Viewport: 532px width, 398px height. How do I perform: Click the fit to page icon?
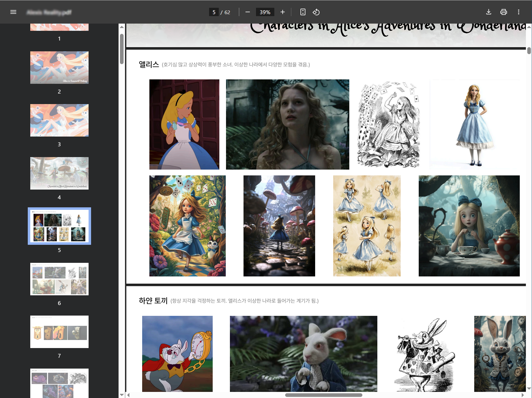(303, 12)
